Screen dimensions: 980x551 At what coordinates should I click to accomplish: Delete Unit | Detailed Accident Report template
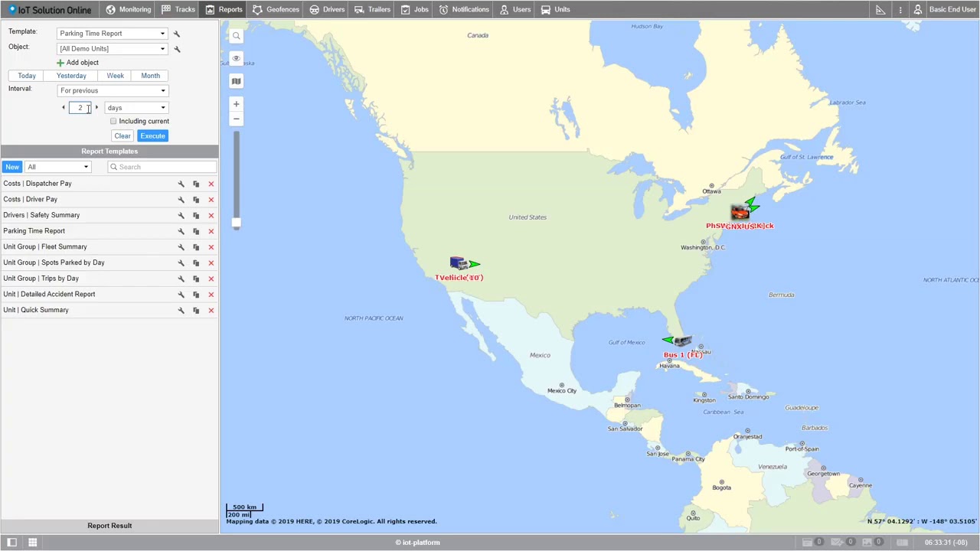tap(211, 295)
